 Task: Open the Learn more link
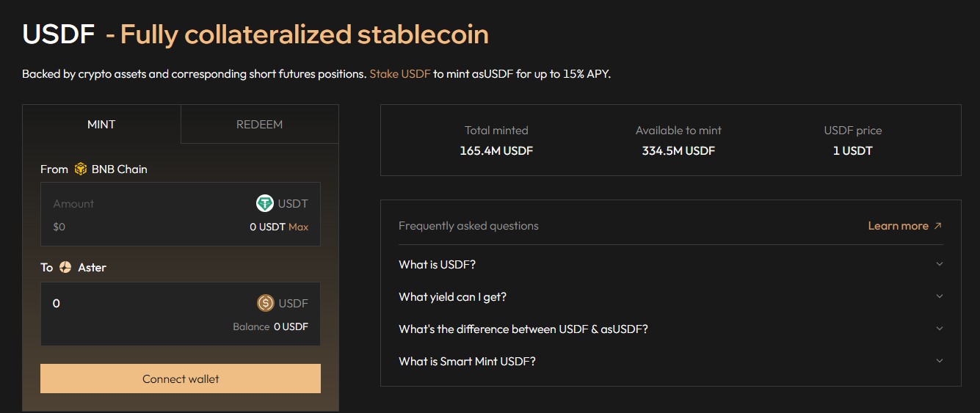(x=898, y=226)
